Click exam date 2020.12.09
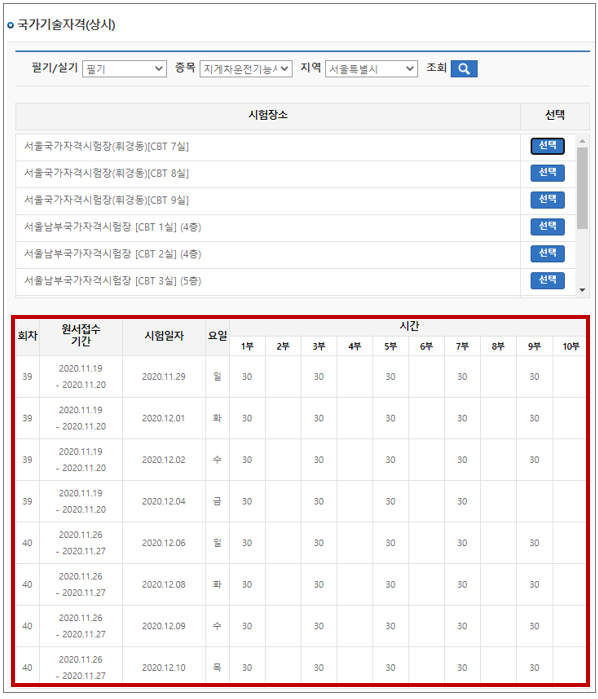 tap(164, 626)
